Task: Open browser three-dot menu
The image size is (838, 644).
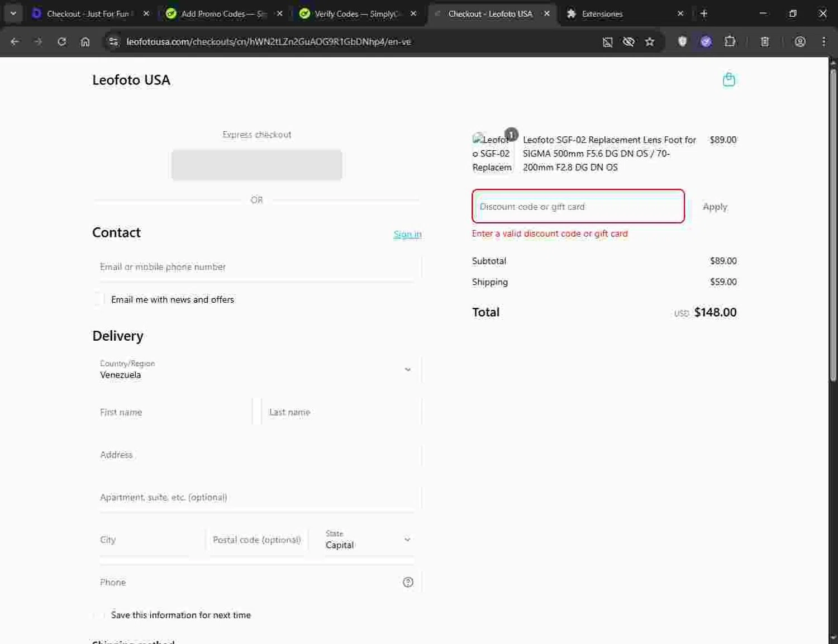Action: click(x=823, y=42)
